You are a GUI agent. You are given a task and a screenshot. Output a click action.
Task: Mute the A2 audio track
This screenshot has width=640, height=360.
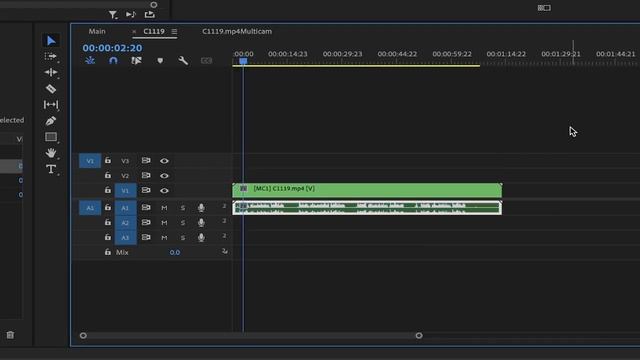(164, 223)
